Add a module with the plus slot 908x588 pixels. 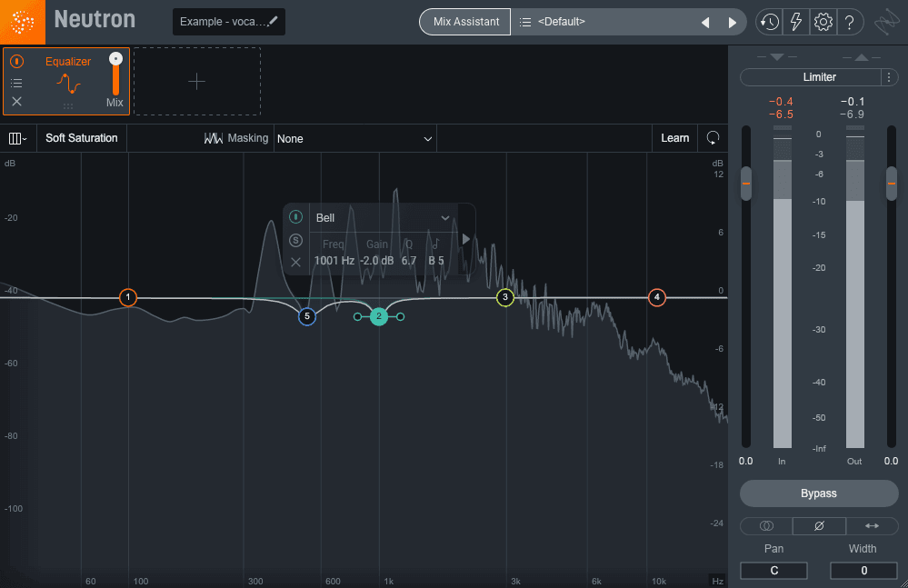pos(197,81)
